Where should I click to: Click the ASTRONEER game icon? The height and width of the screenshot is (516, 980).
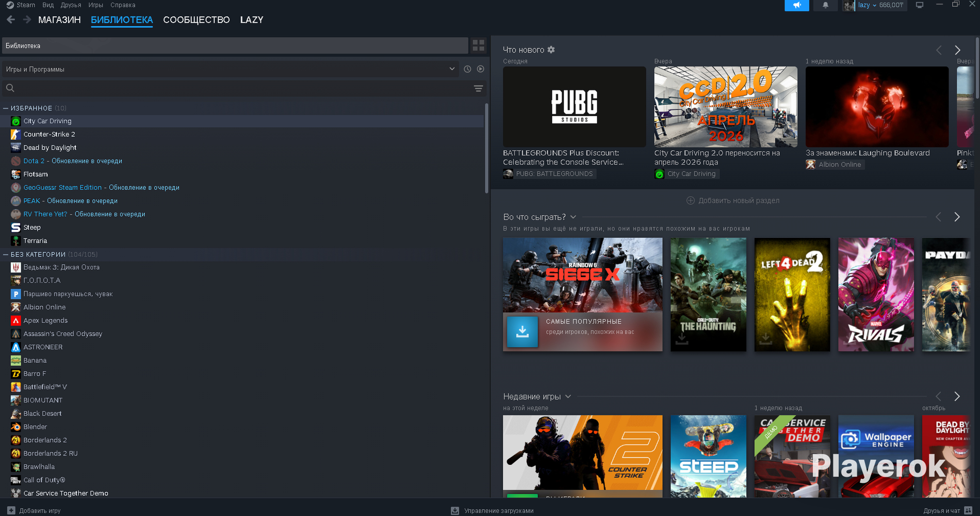(x=16, y=347)
